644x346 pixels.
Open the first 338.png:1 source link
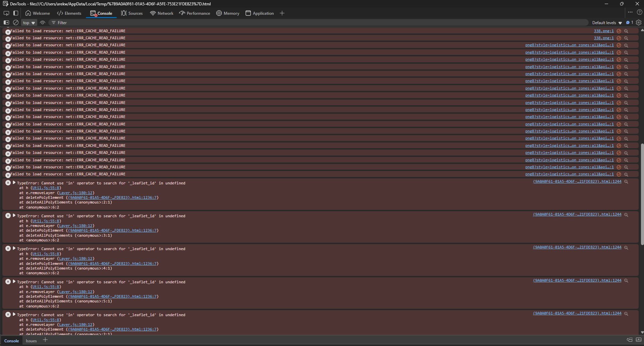(603, 31)
